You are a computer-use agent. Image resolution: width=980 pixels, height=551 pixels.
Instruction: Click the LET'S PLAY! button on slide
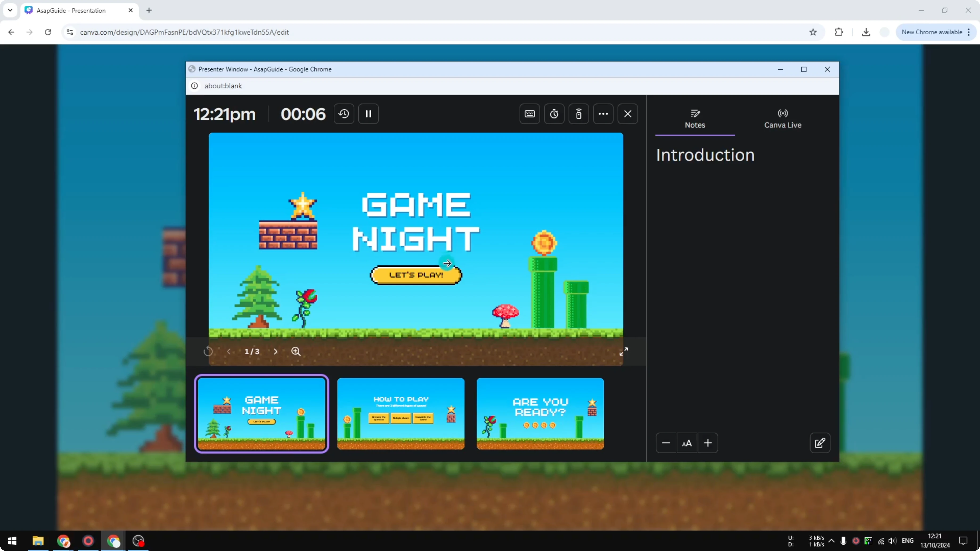tap(416, 275)
